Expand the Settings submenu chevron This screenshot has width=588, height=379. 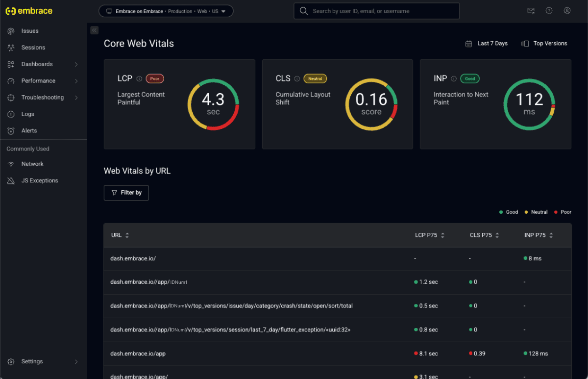point(76,362)
